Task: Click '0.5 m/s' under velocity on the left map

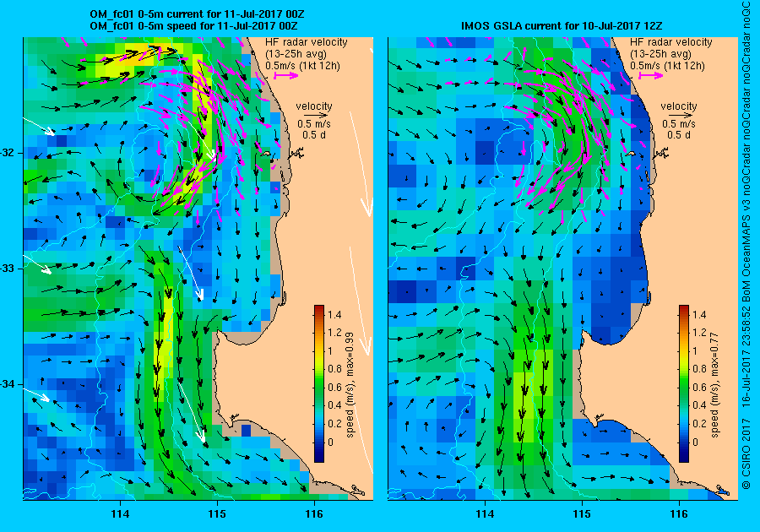Action: click(x=314, y=124)
